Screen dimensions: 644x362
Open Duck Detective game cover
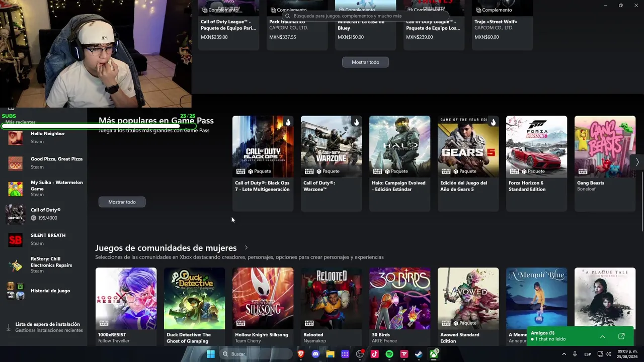coord(194,298)
